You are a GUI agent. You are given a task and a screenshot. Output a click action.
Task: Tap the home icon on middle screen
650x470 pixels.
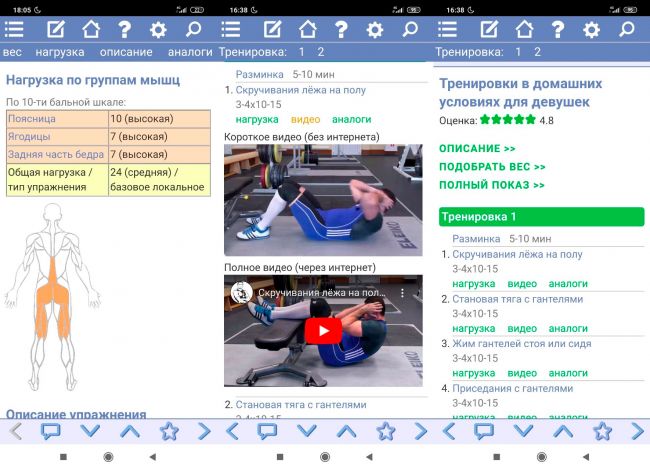pos(308,29)
